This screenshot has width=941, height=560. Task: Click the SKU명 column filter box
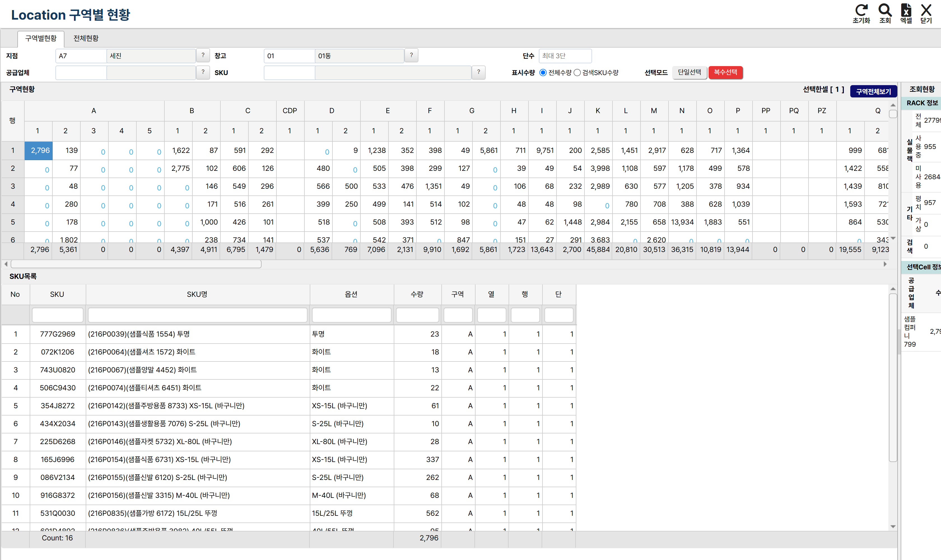[x=197, y=315]
